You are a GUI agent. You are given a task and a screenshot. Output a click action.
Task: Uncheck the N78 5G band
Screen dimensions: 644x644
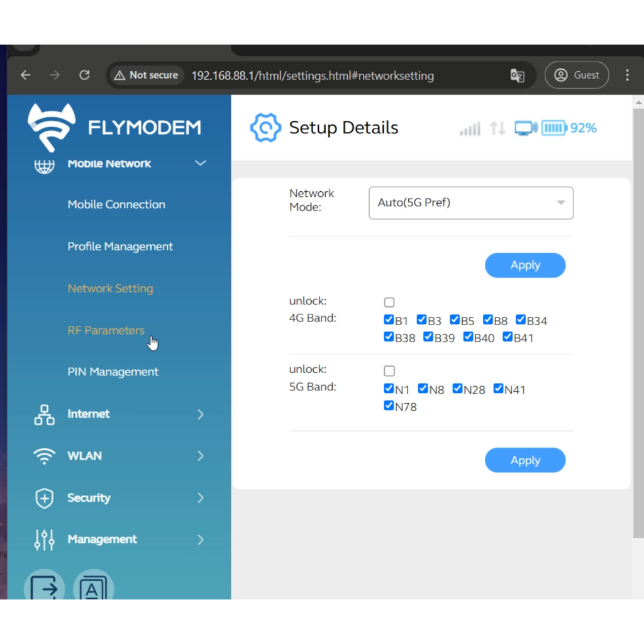point(389,406)
